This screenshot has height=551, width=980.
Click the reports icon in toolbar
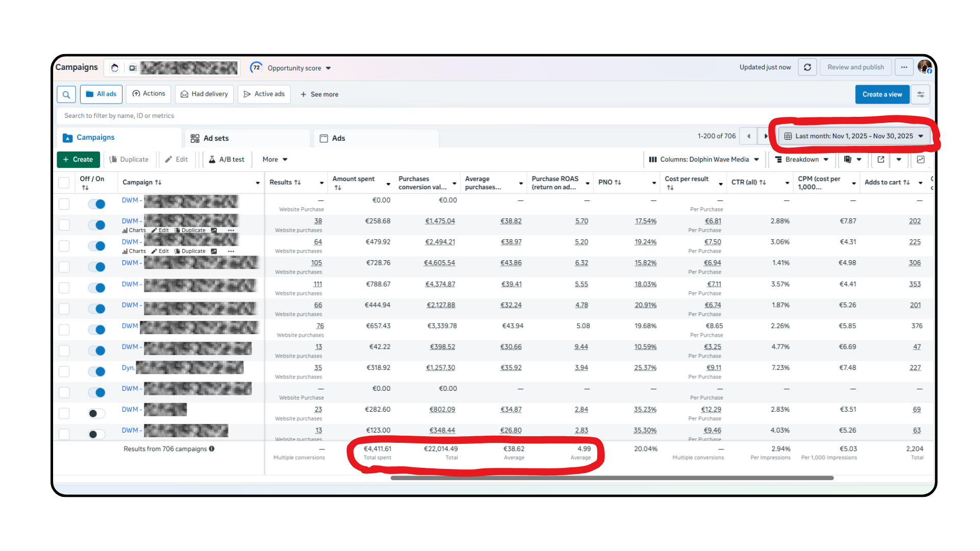click(848, 160)
